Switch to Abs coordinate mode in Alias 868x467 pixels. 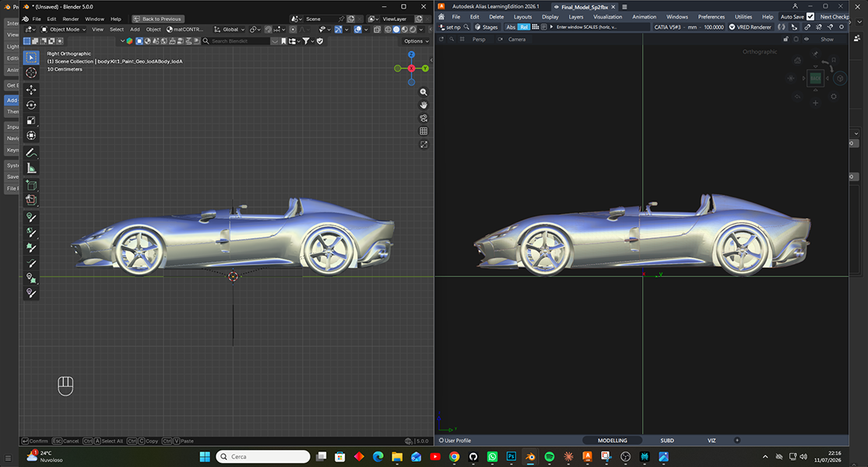point(511,27)
